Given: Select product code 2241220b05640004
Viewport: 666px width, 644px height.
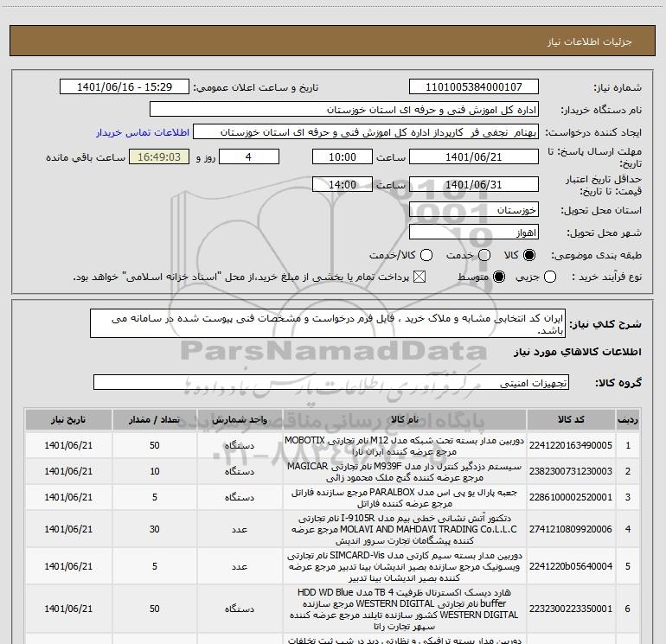Looking at the screenshot, I should coord(571,566).
